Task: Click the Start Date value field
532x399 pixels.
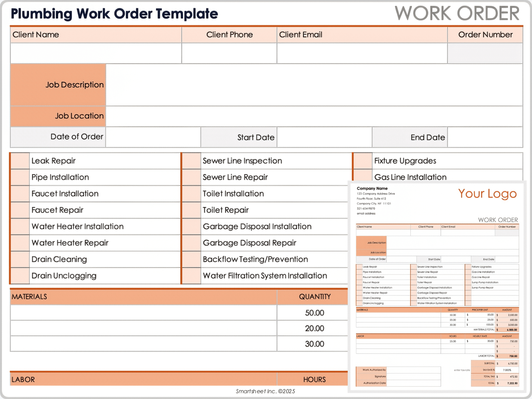Action: (x=324, y=137)
